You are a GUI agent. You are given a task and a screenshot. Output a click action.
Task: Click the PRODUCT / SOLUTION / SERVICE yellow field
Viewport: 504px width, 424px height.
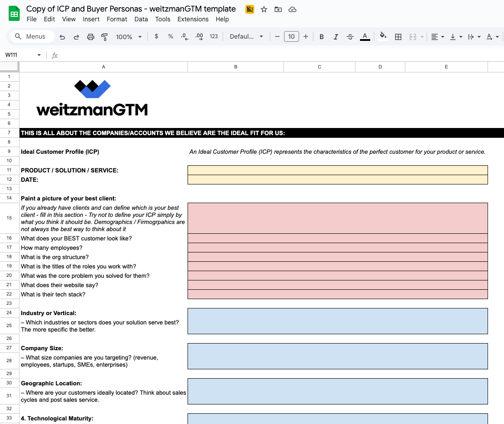tap(337, 170)
